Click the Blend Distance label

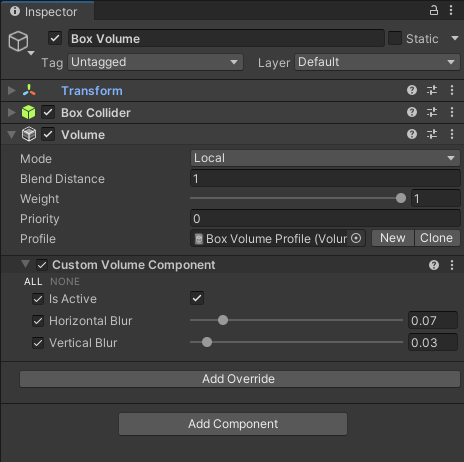pos(62,179)
